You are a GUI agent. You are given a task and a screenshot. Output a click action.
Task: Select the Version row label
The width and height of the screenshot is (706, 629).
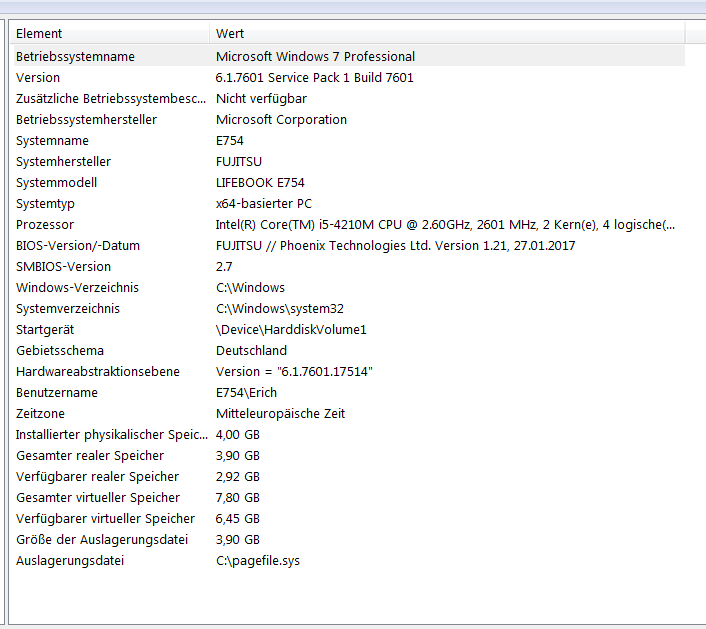[x=38, y=77]
